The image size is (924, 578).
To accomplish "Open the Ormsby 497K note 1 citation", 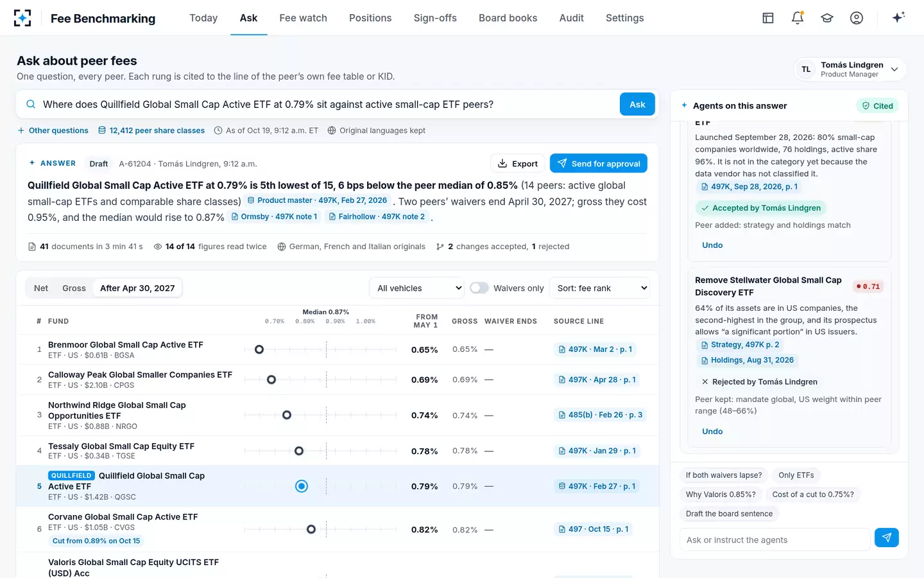I will coord(274,217).
